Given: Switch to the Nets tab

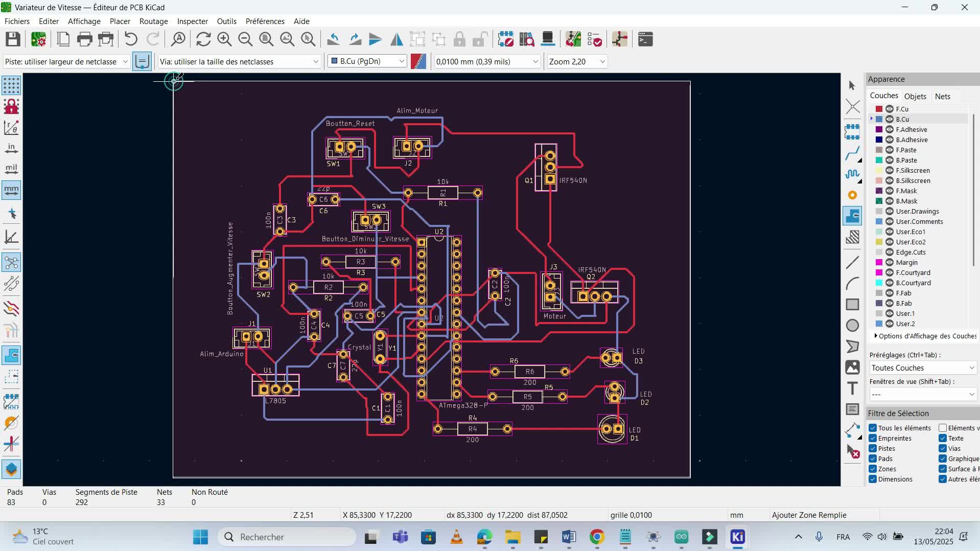Looking at the screenshot, I should [943, 97].
